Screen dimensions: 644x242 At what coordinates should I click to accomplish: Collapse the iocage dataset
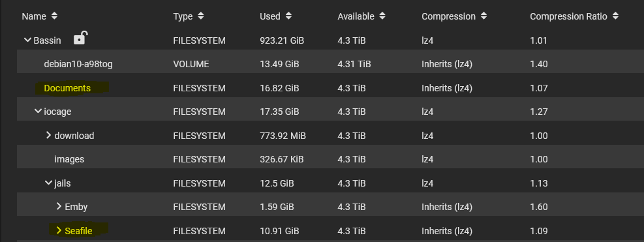click(38, 112)
